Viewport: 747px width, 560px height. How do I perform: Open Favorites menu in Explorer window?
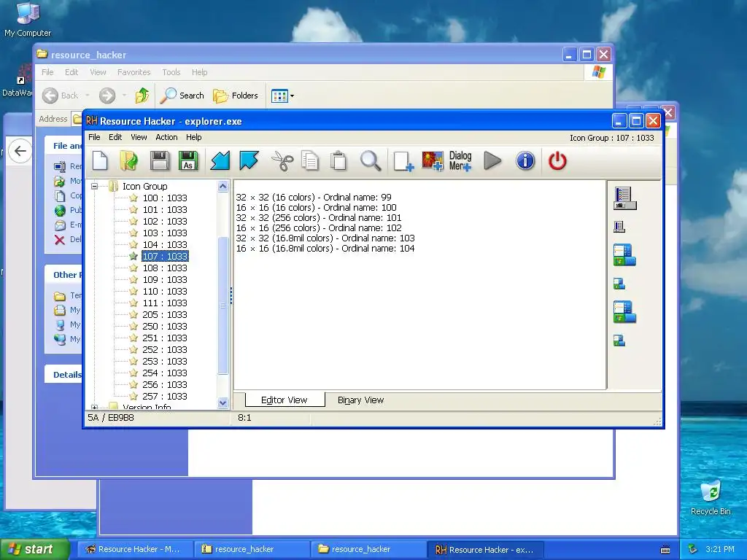point(134,72)
